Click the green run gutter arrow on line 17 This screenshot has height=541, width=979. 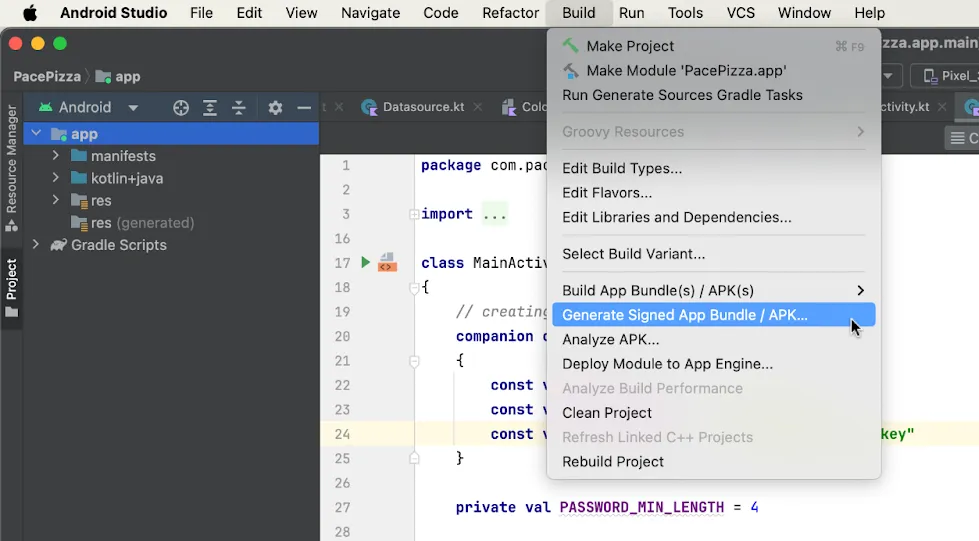click(x=366, y=262)
